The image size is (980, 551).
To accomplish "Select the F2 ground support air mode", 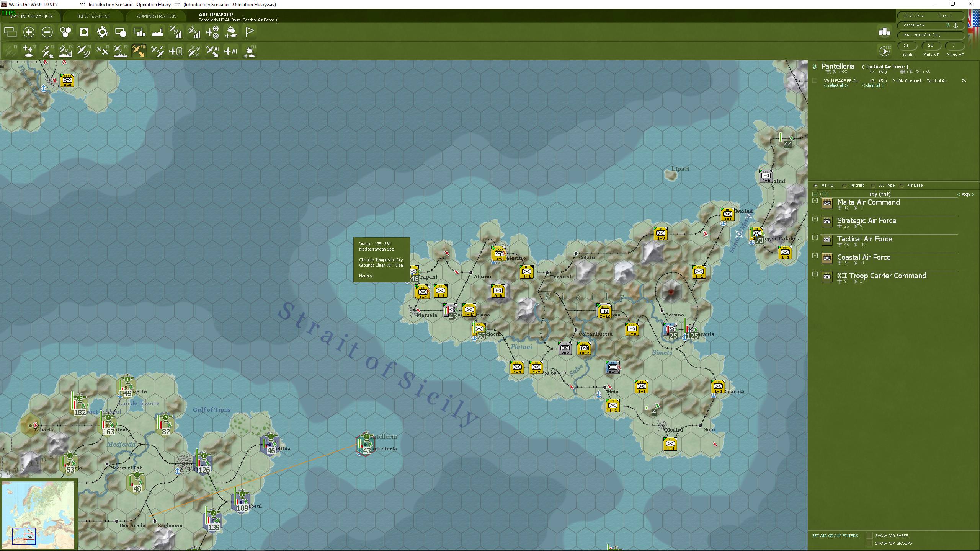I will coord(29,51).
